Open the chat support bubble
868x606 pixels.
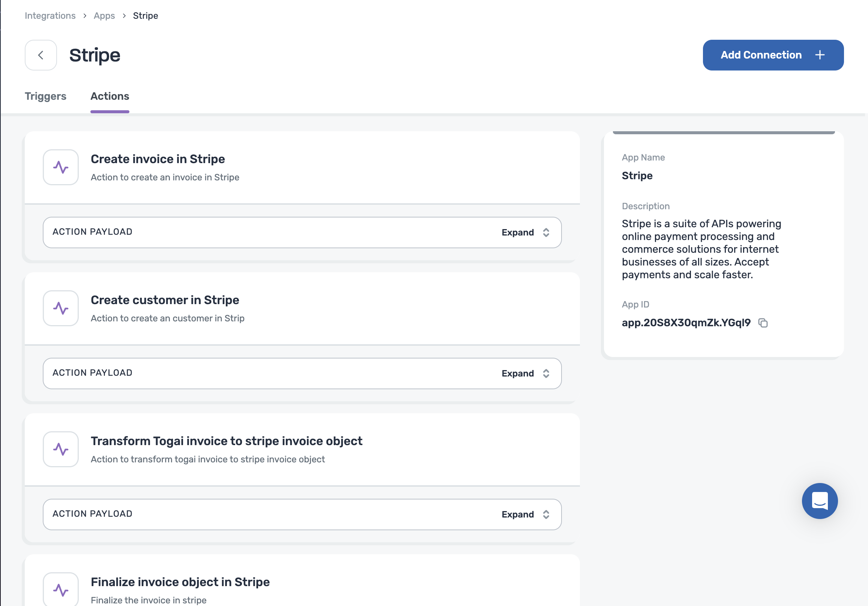coord(820,501)
